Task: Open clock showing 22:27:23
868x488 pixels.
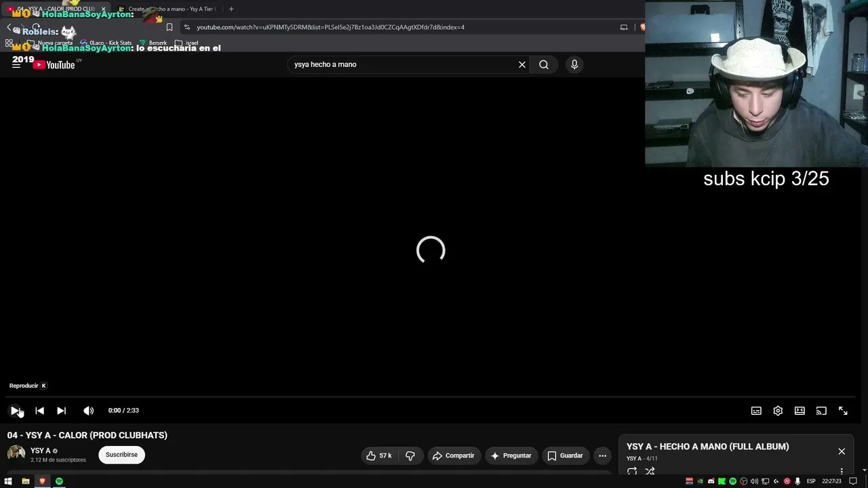Action: click(831, 481)
